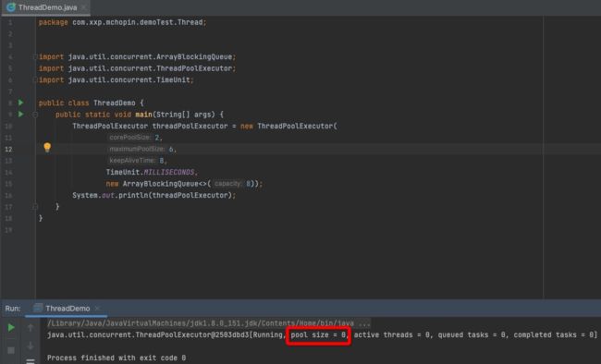Close the ThreadDemo.java editor tab

(84, 7)
